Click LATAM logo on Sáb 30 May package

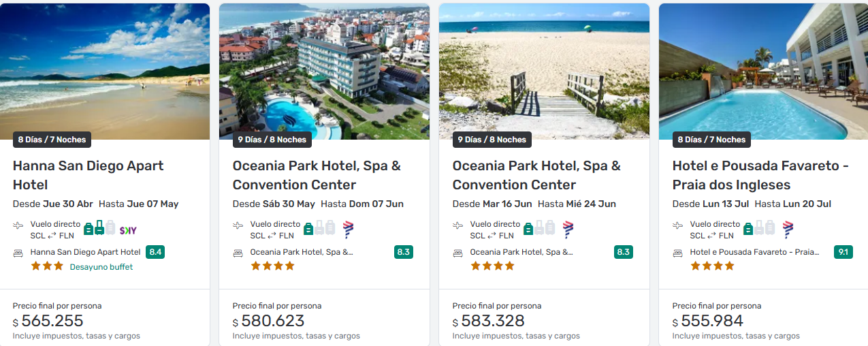click(x=349, y=230)
